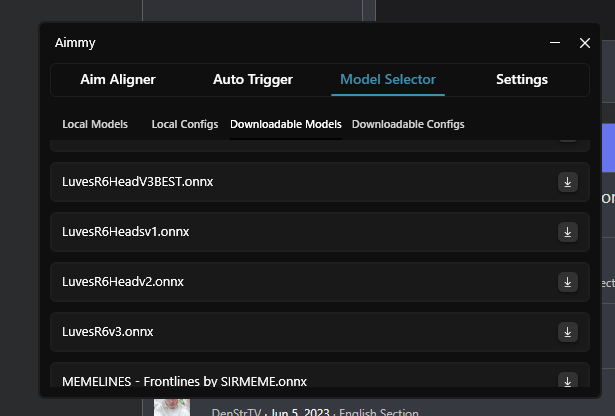Open English Section link in background window
The image size is (615, 416).
pos(378,412)
